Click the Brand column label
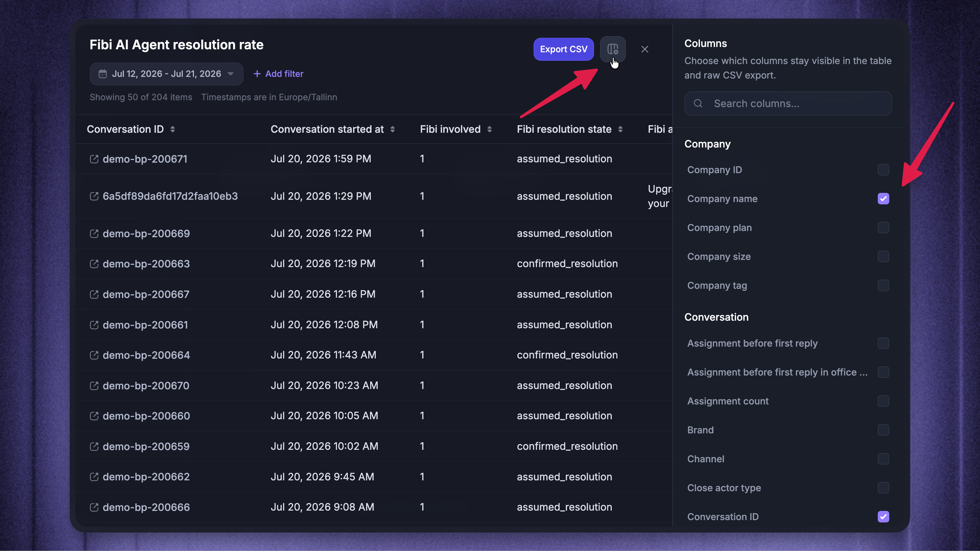980x551 pixels. pos(700,430)
